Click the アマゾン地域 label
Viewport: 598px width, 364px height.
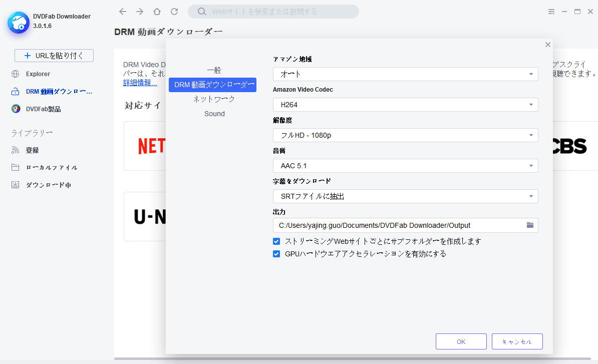[292, 59]
